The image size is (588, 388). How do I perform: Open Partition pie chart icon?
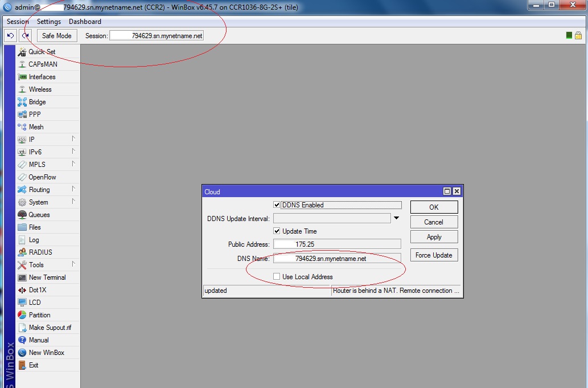point(22,315)
